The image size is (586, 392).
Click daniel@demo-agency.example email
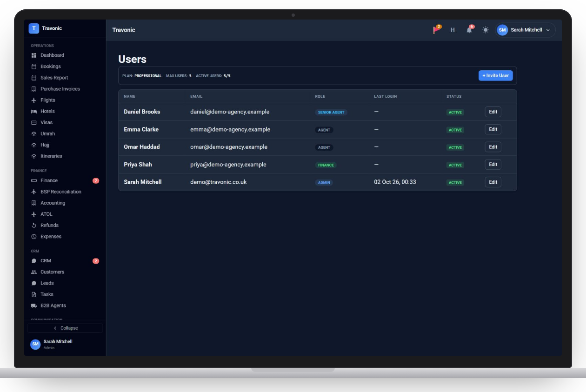[x=230, y=112]
